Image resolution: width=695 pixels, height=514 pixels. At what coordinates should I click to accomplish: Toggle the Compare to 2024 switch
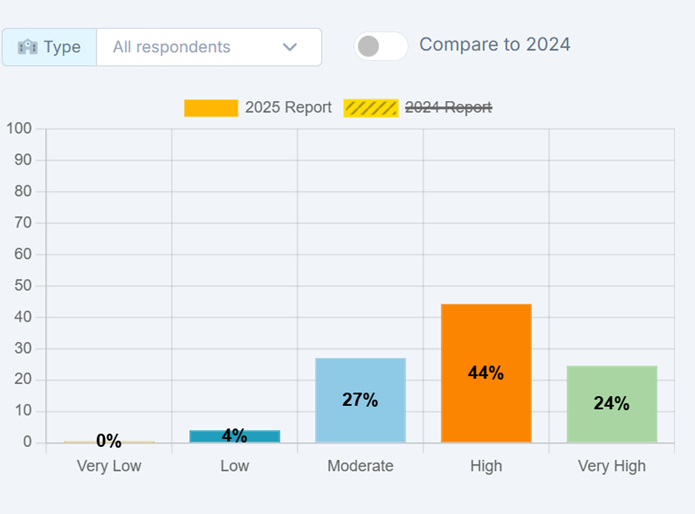(x=381, y=46)
